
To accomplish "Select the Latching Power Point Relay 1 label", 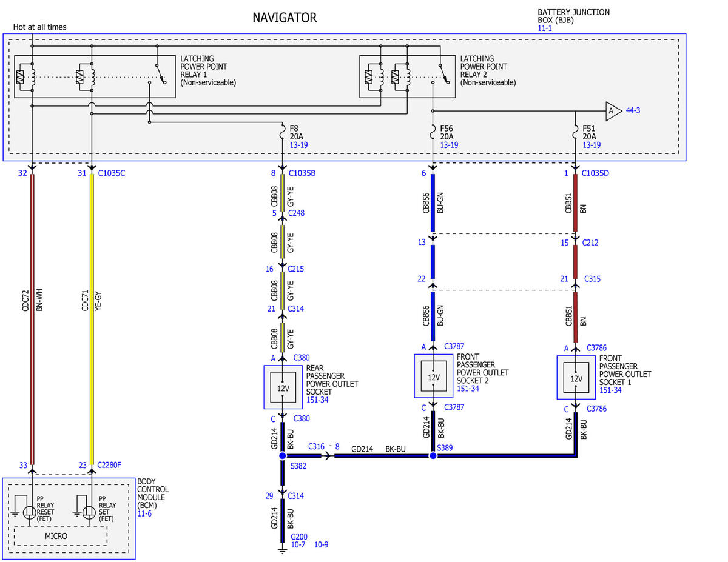I will [x=208, y=70].
